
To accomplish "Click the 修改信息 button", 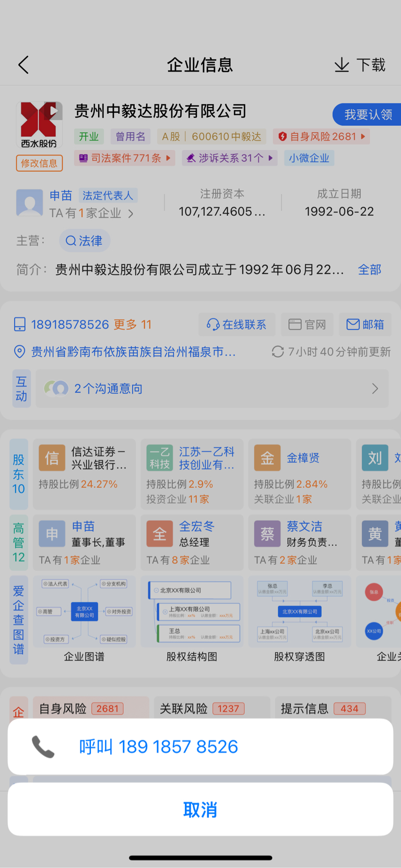I will [x=39, y=163].
